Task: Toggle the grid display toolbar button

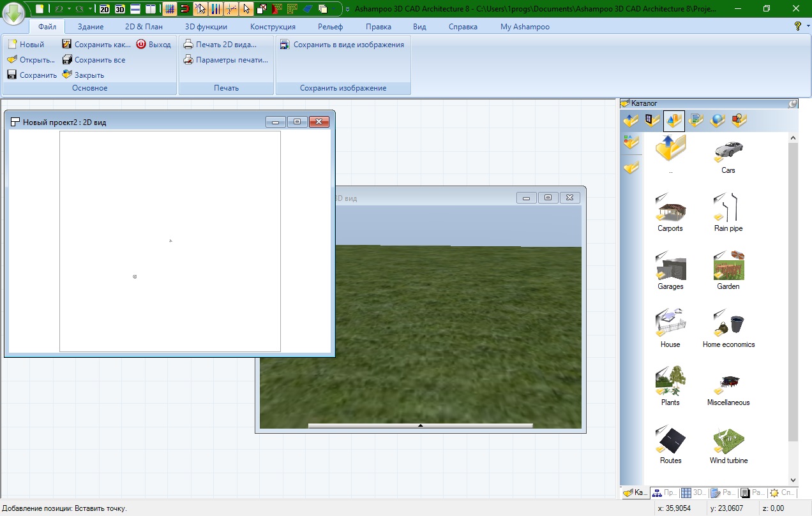Action: click(170, 9)
